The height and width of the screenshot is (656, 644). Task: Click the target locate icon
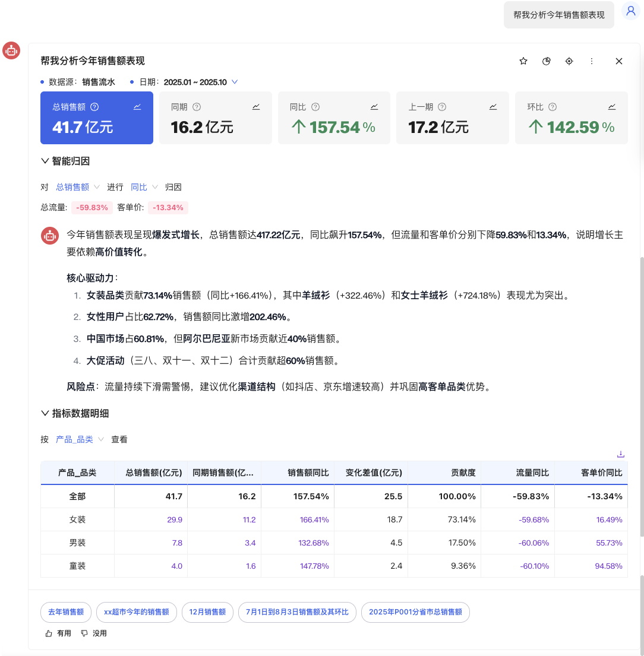coord(569,61)
